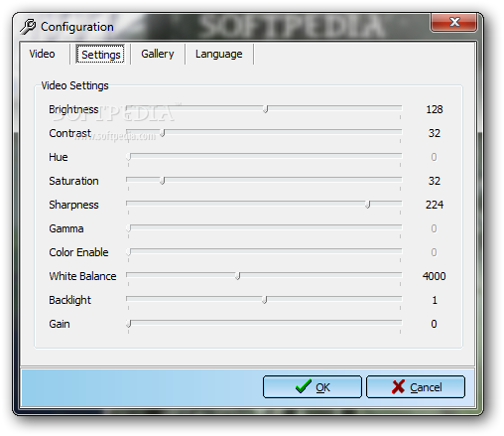
Task: Click the Saturation value 32
Action: click(x=435, y=181)
